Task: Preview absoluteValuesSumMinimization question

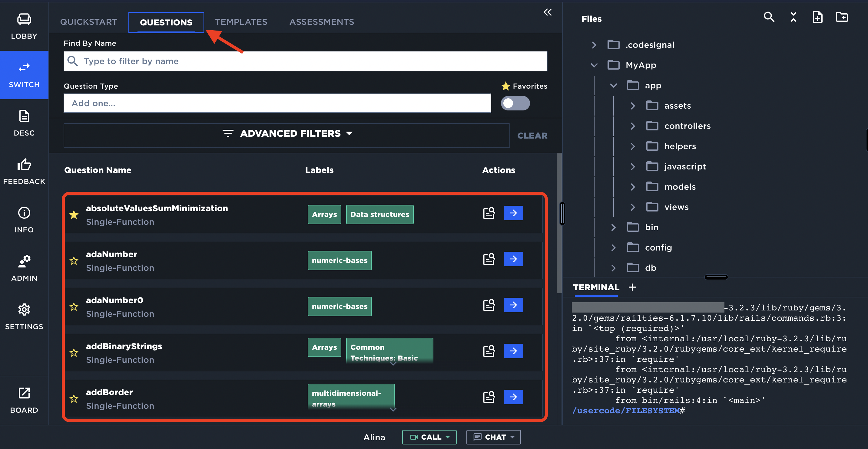Action: 489,213
